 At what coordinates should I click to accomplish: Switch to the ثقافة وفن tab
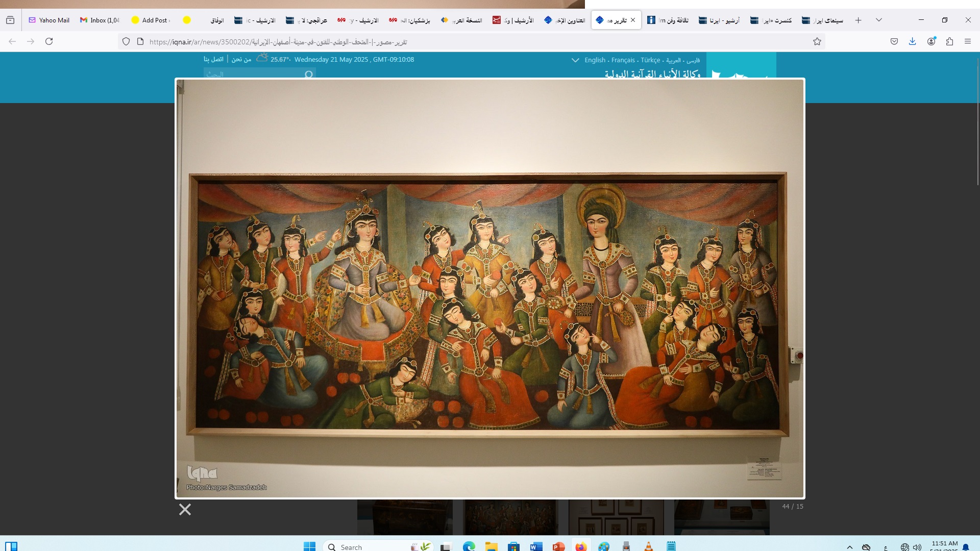click(x=668, y=20)
